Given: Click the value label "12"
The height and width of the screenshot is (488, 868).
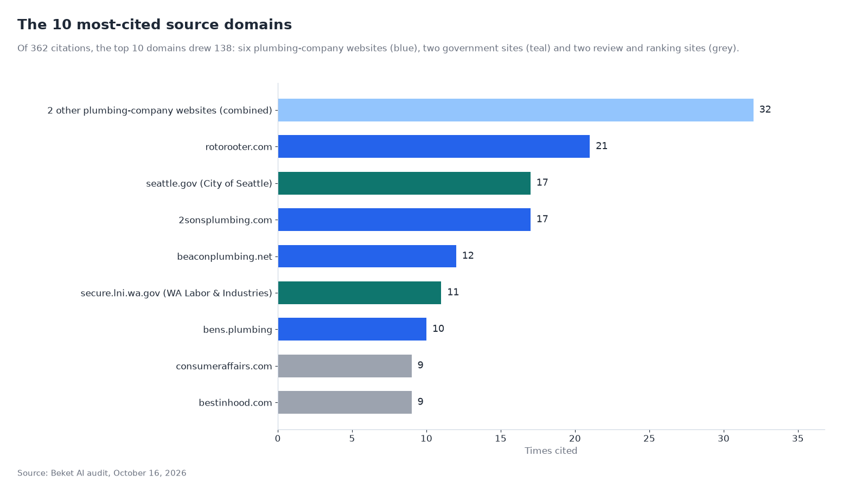Looking at the screenshot, I should click(x=468, y=255).
